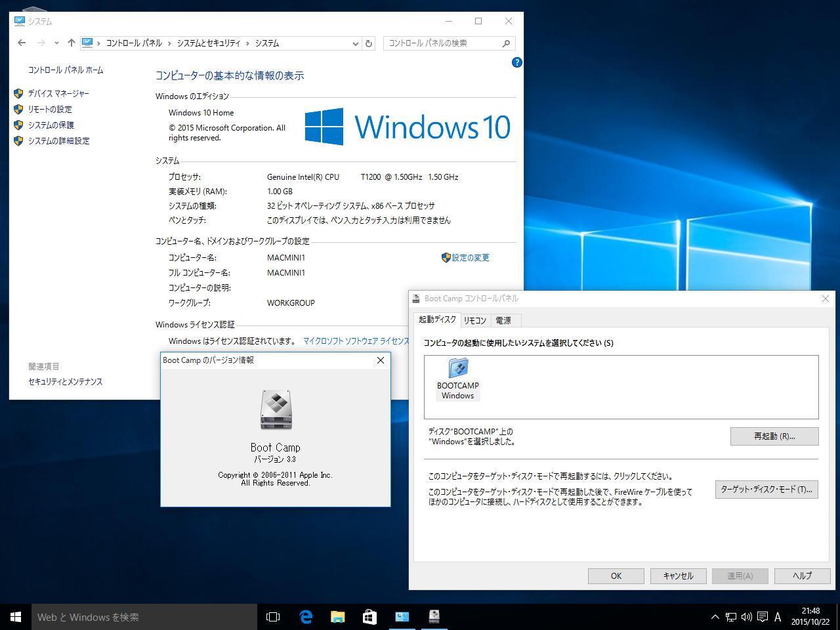
Task: Switch to the Boot Camp taskbar button
Action: point(434,617)
